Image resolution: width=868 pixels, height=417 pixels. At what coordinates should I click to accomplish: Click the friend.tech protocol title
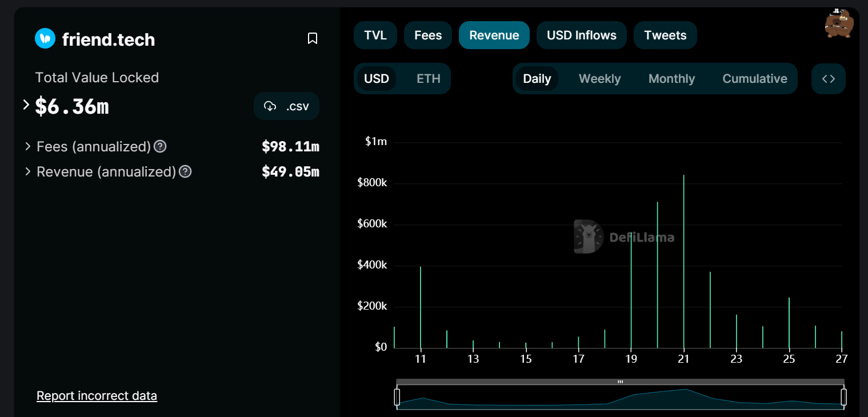point(109,39)
